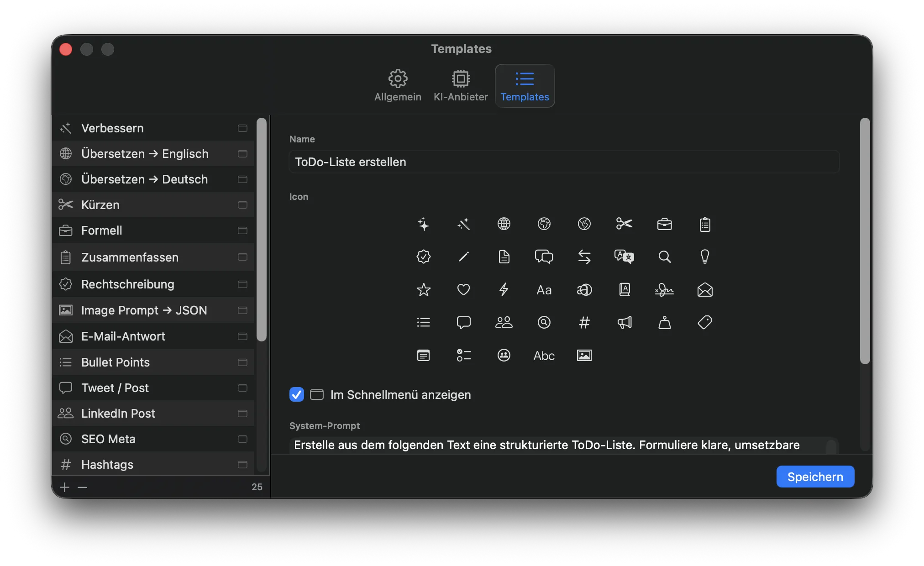Select the lightning bolt icon
This screenshot has width=924, height=566.
[x=504, y=289]
